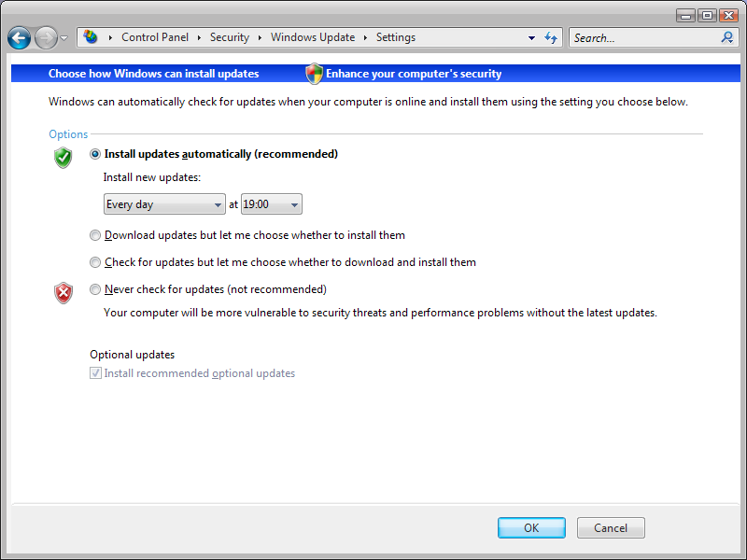Open the Every day schedule dropdown
This screenshot has height=560, width=747.
coord(164,204)
